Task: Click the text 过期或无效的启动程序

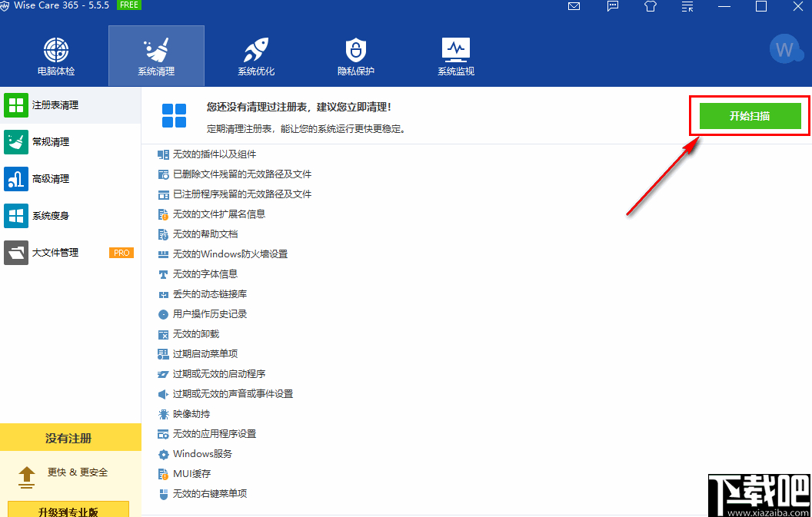Action: [219, 373]
